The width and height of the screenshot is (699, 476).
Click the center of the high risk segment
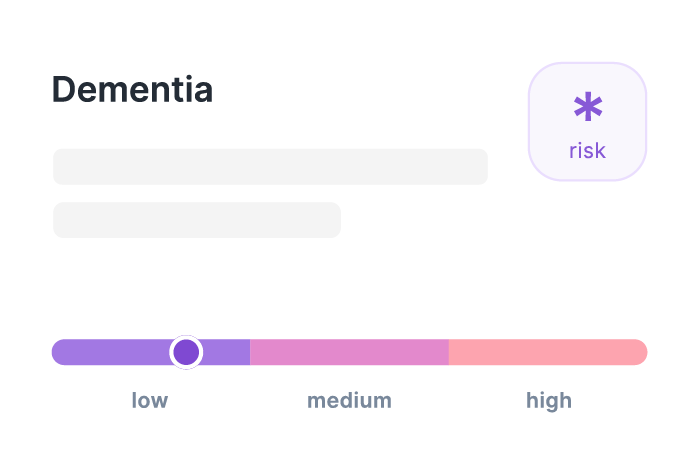coord(548,352)
